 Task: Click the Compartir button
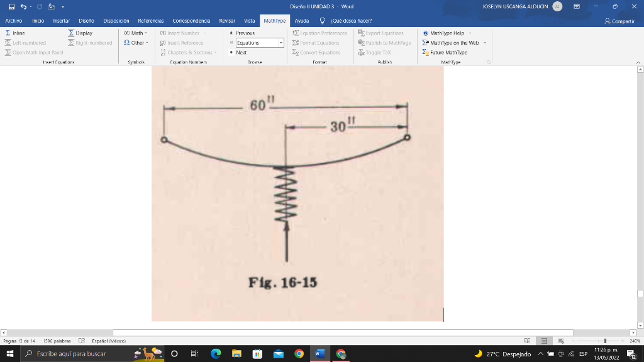[x=619, y=20]
